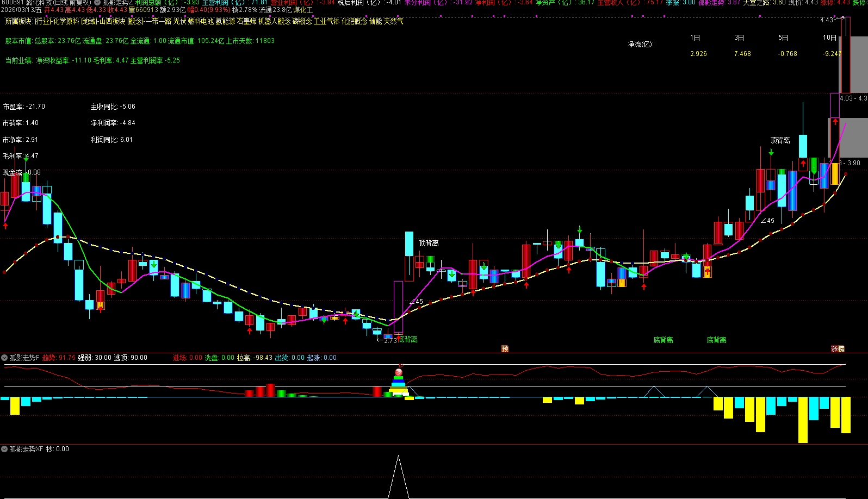
Task: Click the 市盈率: -21.70 readout
Action: [x=24, y=107]
